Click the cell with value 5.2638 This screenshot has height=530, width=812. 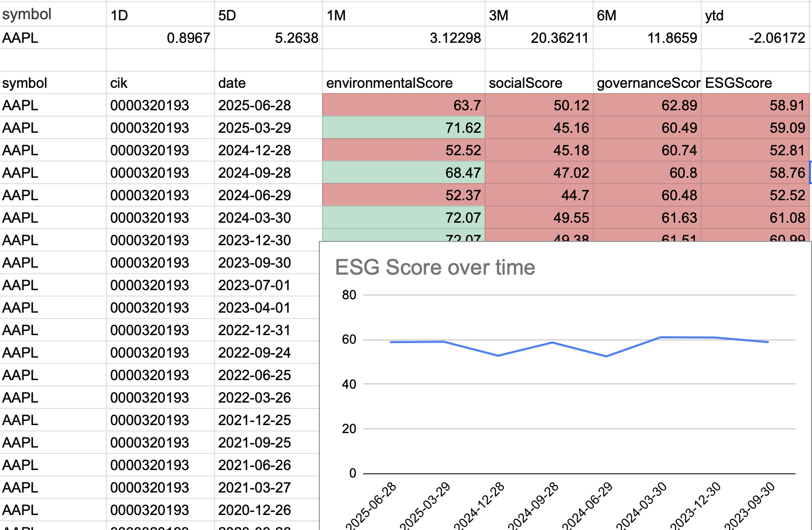(x=269, y=38)
